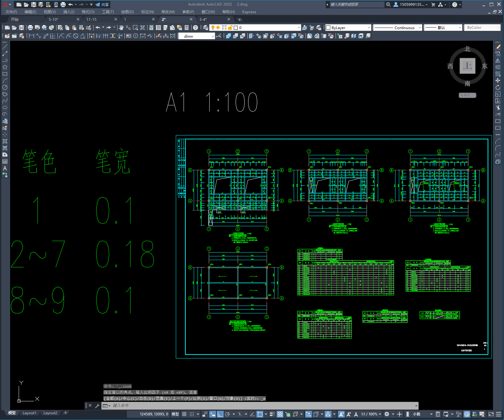Click the Plot printer icon in standard toolbar

click(30, 28)
